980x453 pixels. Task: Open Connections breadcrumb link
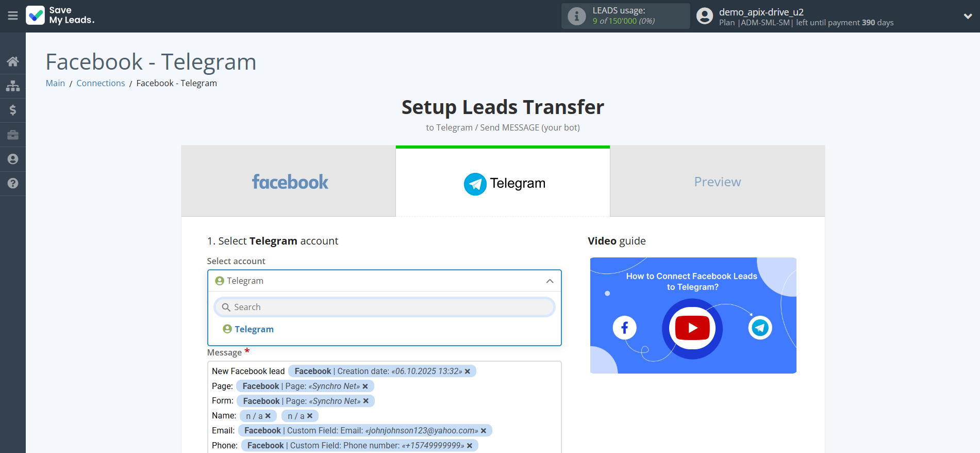click(101, 83)
